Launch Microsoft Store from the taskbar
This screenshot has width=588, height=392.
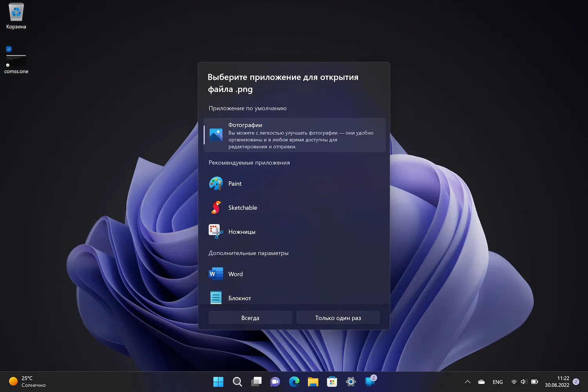click(332, 381)
